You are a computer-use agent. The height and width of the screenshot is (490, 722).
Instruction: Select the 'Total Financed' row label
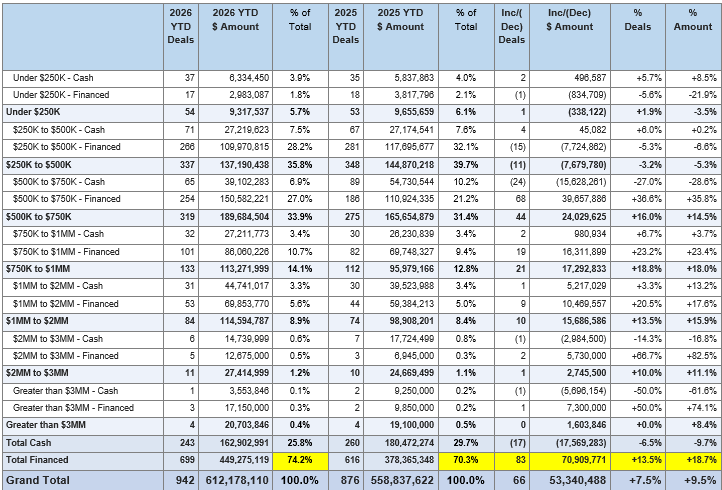[x=37, y=460]
